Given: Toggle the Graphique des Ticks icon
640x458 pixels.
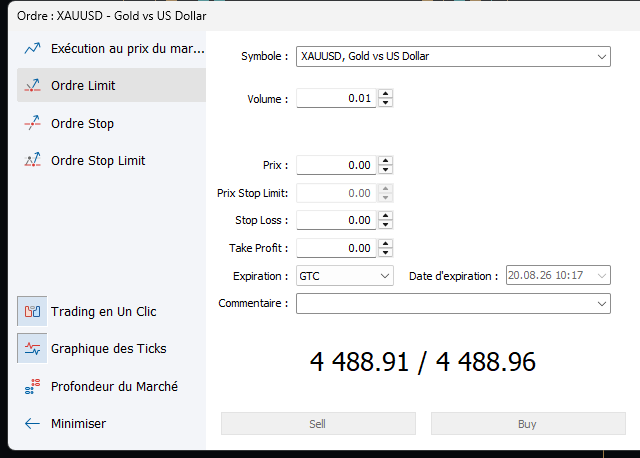Looking at the screenshot, I should pos(32,348).
